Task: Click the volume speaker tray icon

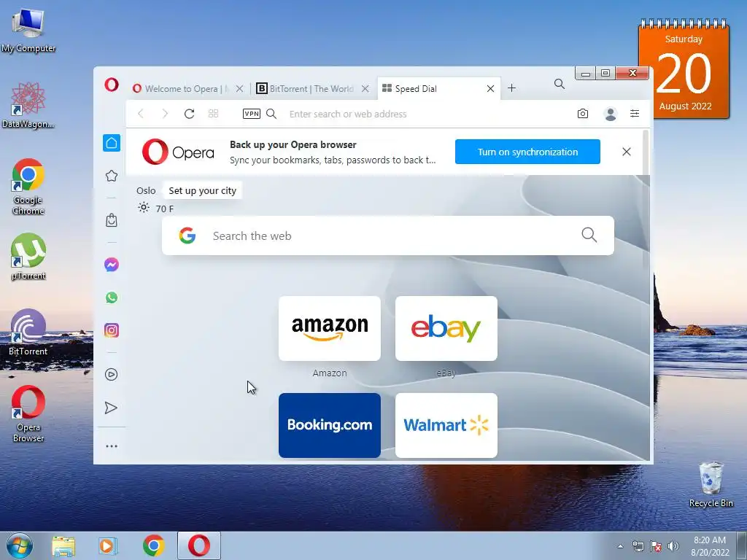Action: (673, 546)
